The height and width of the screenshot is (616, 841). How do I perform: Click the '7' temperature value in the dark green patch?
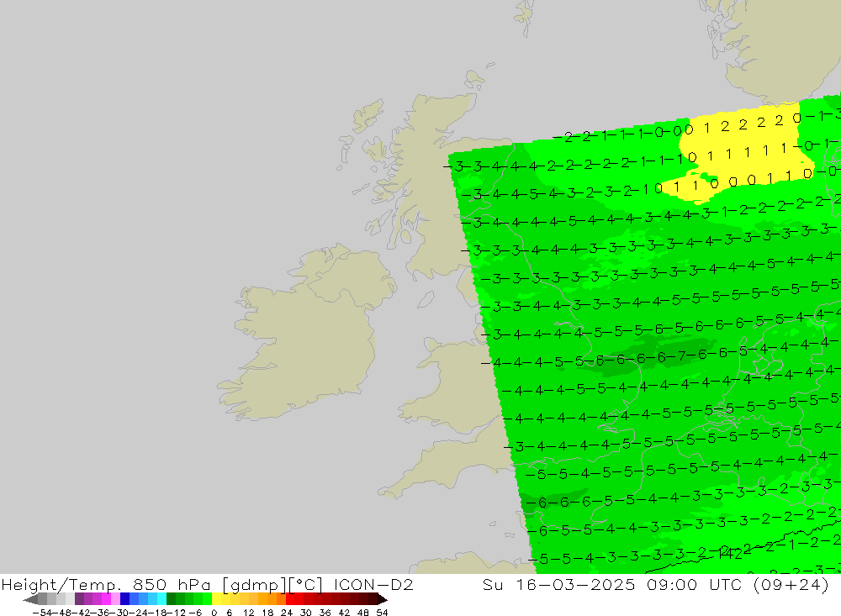point(682,355)
